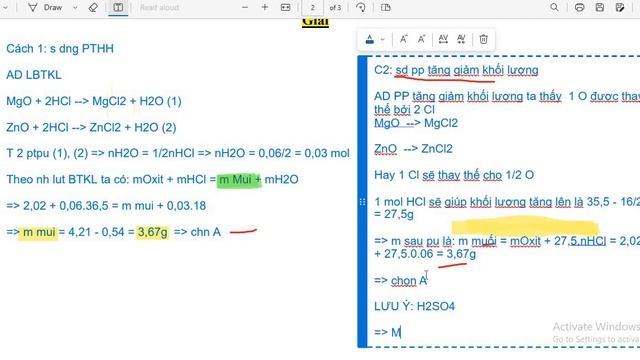
Task: Click the Read aloud button
Action: [159, 7]
